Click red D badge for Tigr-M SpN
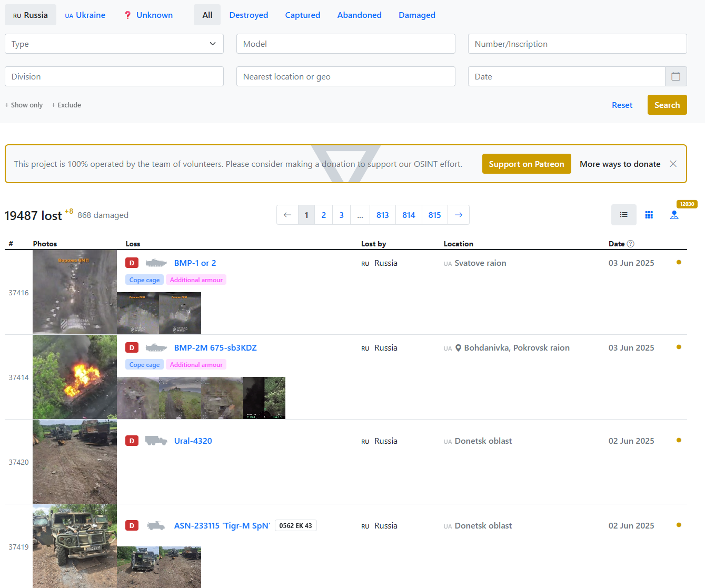The width and height of the screenshot is (705, 588). pyautogui.click(x=132, y=525)
